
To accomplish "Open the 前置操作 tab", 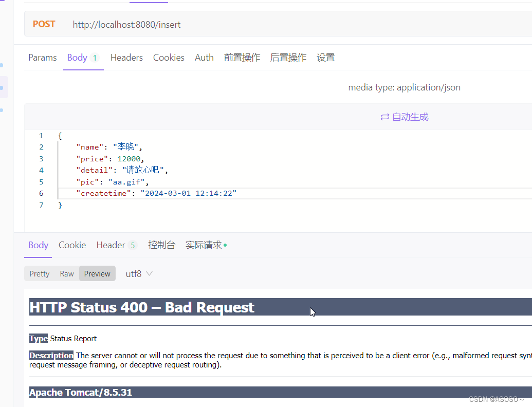I will pos(242,58).
